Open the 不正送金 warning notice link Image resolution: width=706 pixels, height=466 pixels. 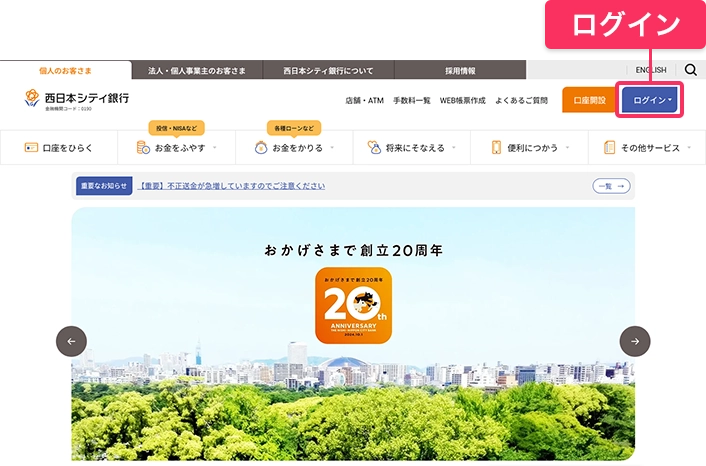click(231, 186)
